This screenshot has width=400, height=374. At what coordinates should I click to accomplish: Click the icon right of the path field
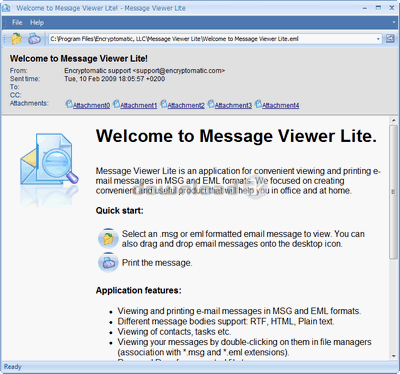(390, 39)
